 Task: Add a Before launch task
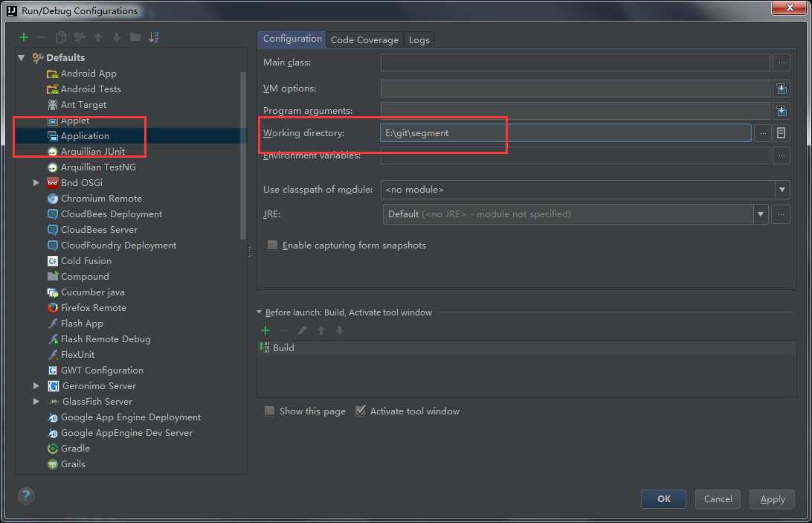coord(265,330)
